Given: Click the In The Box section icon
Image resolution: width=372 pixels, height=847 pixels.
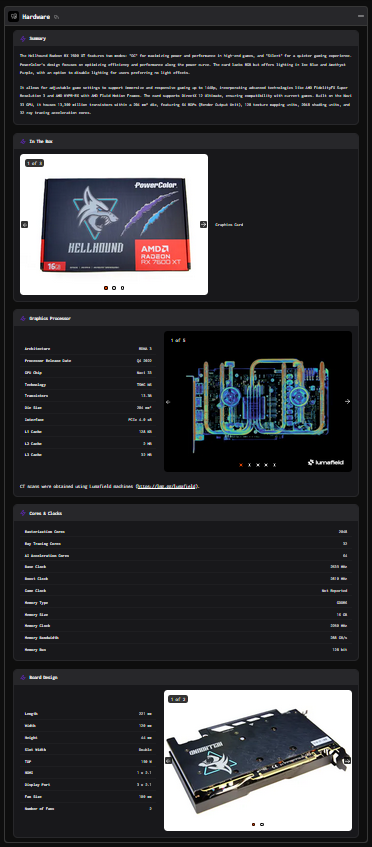Looking at the screenshot, I should pyautogui.click(x=23, y=142).
